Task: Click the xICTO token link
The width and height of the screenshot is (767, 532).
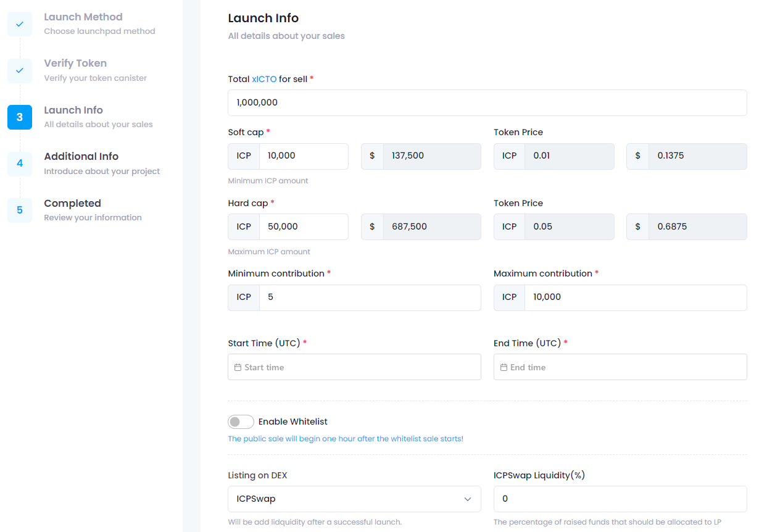Action: (264, 79)
